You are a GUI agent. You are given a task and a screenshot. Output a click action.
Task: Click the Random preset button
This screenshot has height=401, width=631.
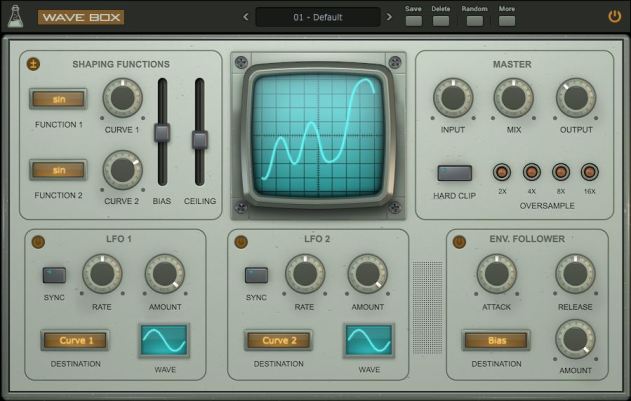(x=473, y=20)
